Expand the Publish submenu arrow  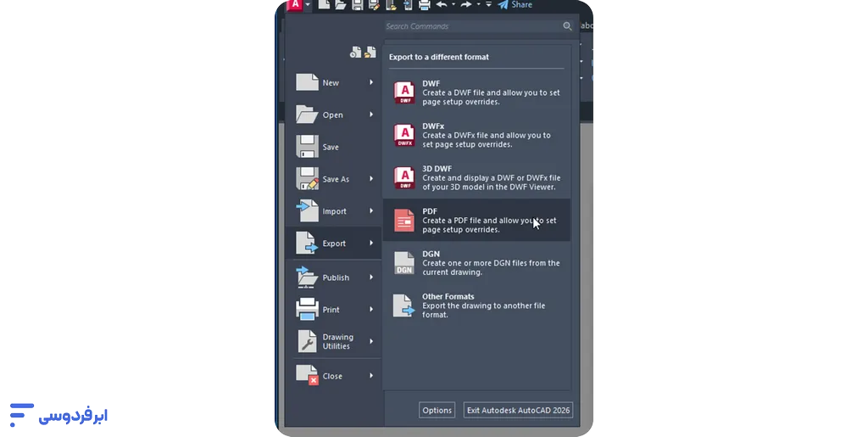click(371, 277)
